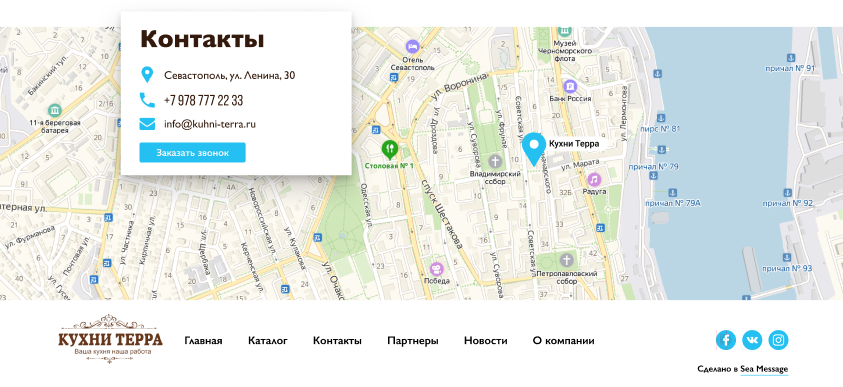Click the Банк Россия marker on map
This screenshot has width=843, height=387.
pyautogui.click(x=570, y=86)
